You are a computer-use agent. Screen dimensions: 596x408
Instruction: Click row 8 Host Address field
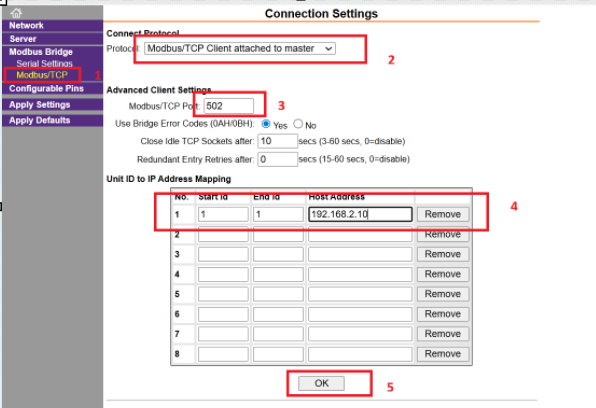(360, 354)
